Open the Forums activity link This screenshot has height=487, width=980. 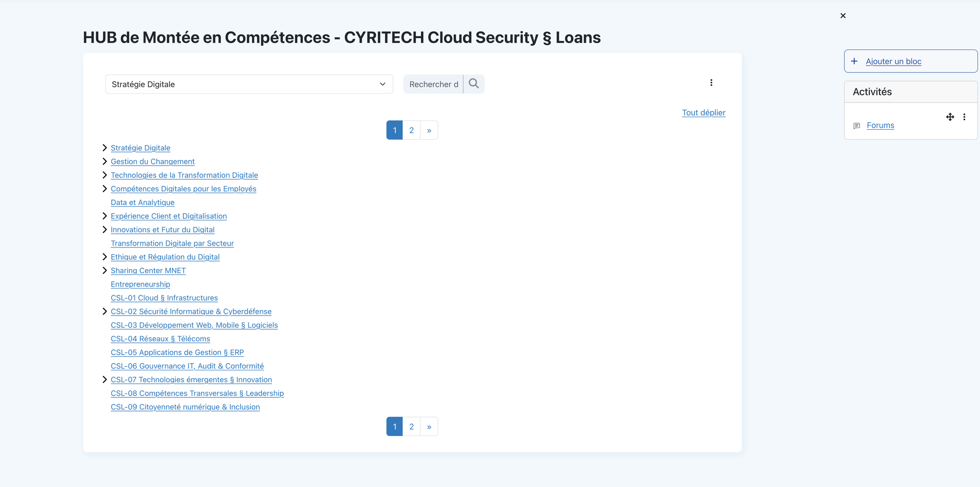(880, 125)
